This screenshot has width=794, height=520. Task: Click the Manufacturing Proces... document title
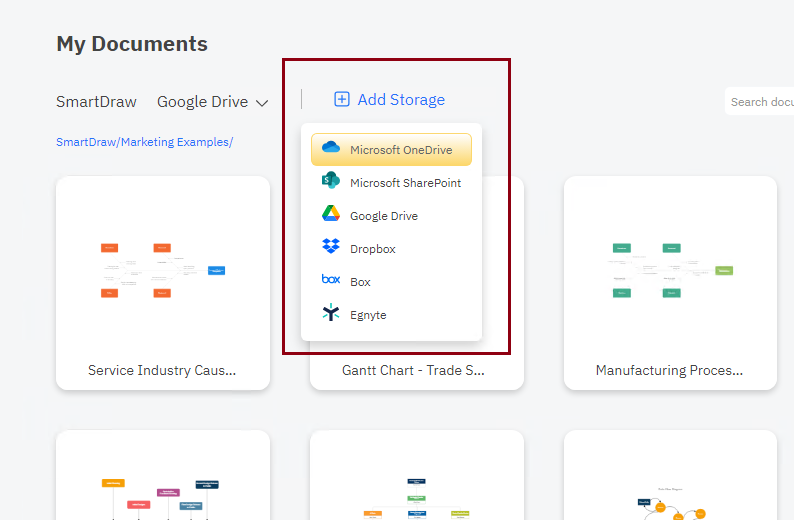(x=669, y=370)
